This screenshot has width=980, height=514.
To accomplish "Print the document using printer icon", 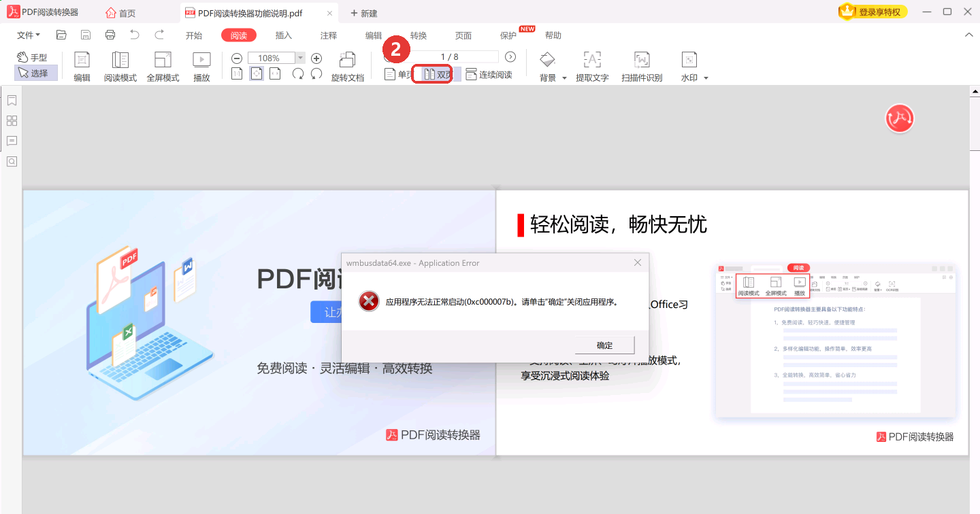I will (x=110, y=35).
